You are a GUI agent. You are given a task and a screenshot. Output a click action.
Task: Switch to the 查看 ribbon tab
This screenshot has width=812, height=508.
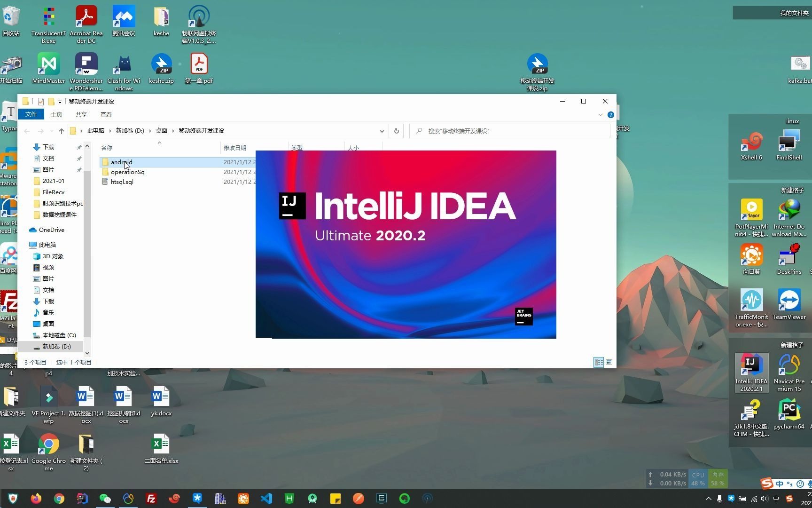[x=106, y=114]
